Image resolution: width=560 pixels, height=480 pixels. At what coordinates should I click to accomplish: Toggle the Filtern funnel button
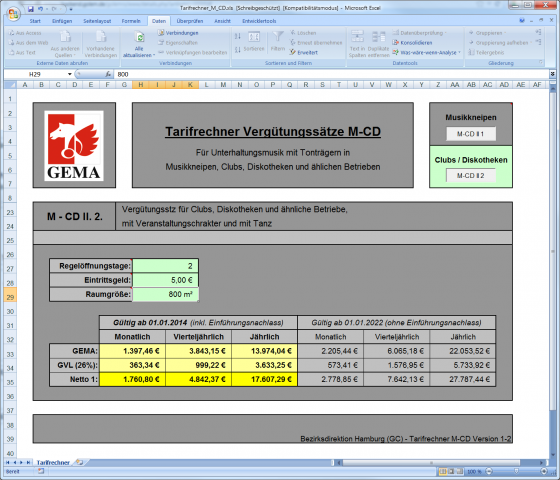point(278,42)
